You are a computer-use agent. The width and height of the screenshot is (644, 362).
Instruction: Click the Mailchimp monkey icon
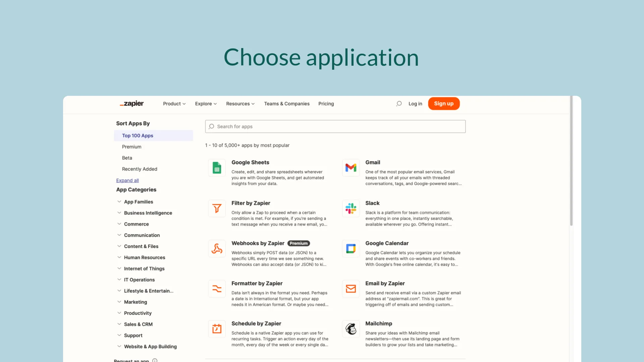tap(351, 329)
